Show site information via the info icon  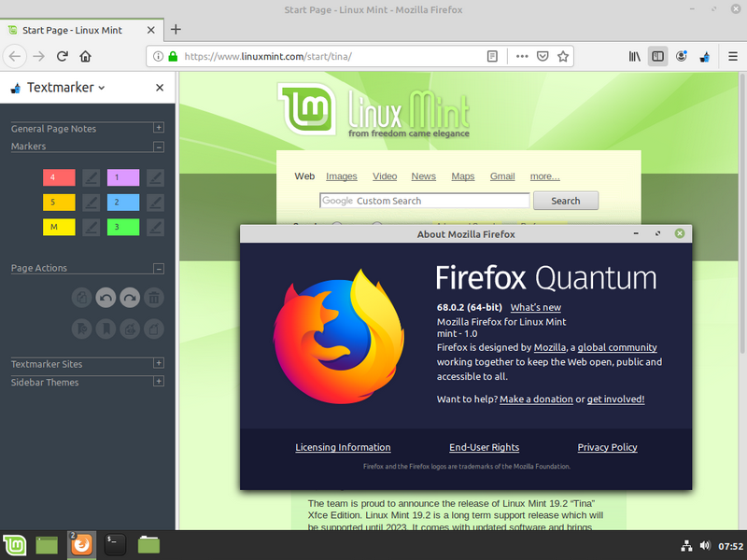click(x=158, y=56)
